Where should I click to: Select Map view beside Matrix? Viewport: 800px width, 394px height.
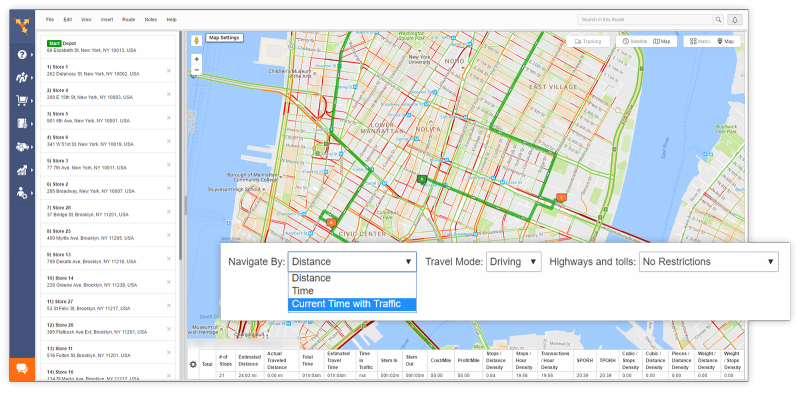726,41
